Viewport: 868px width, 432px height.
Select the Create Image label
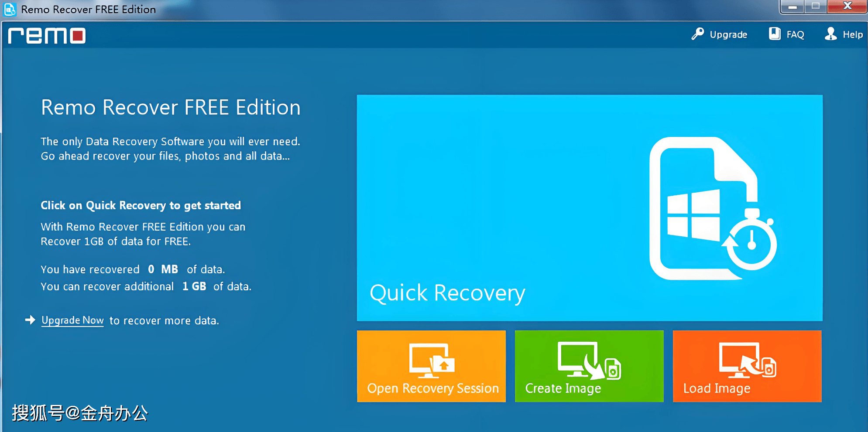pos(563,388)
